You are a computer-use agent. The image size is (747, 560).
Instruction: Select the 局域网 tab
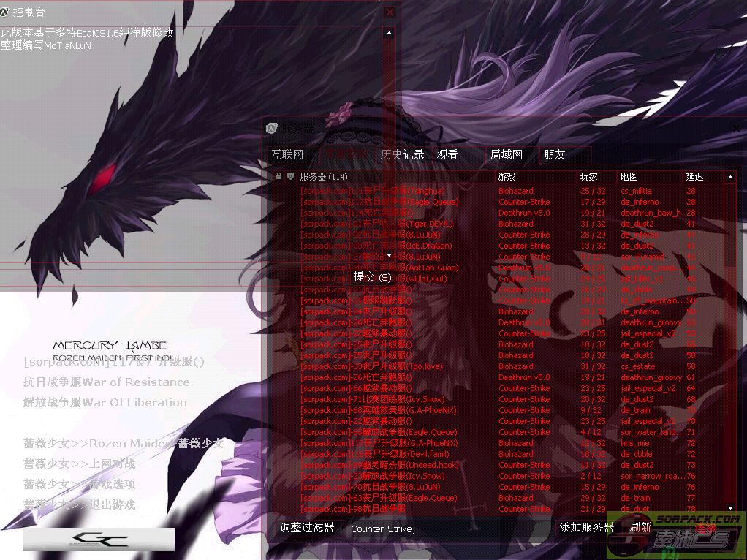[x=507, y=154]
